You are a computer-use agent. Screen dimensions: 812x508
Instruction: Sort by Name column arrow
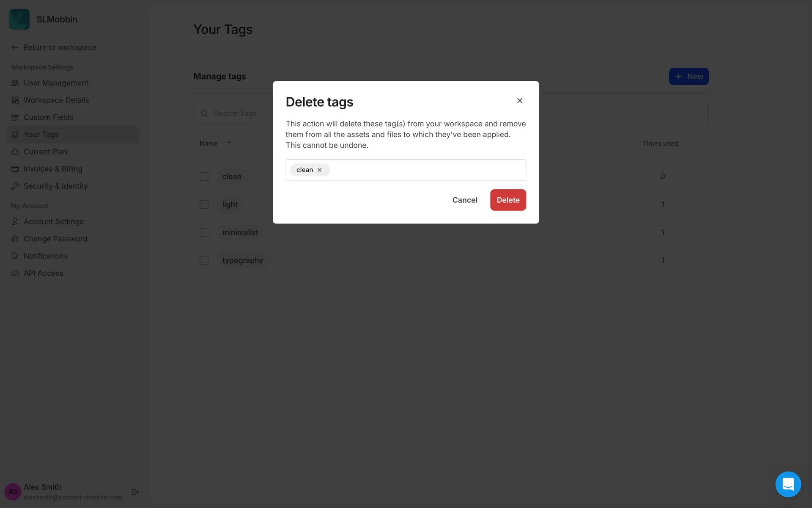229,144
